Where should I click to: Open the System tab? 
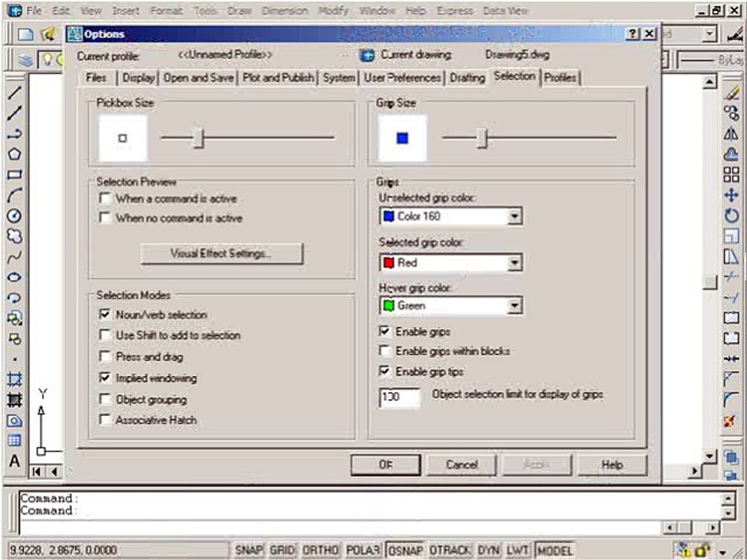click(338, 78)
